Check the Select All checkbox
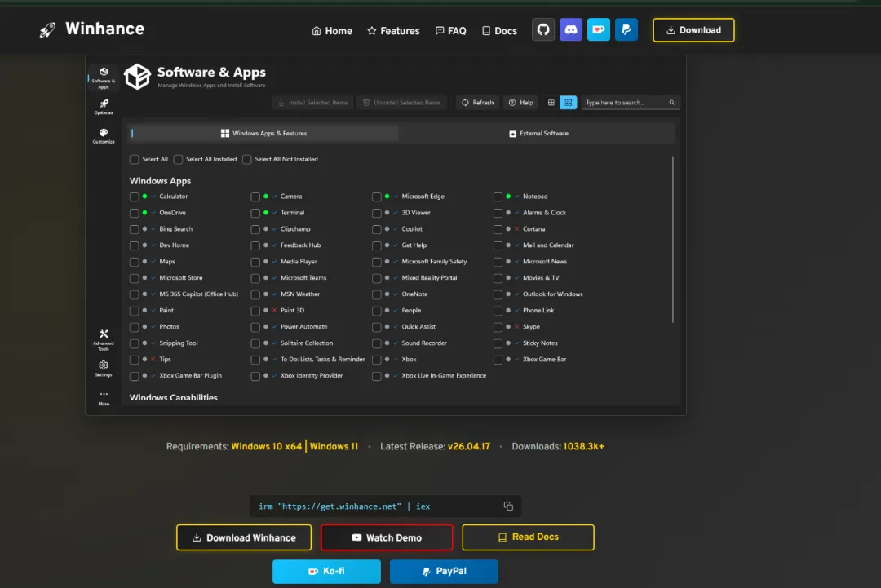881x588 pixels. (135, 160)
